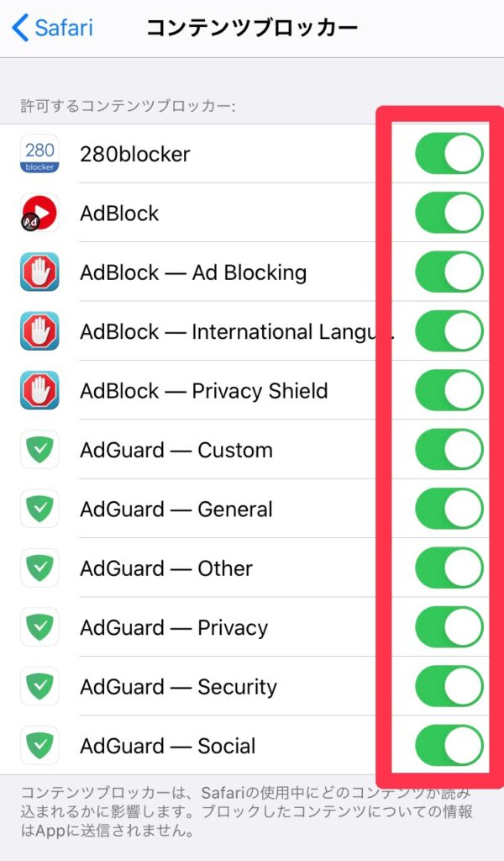Tap the AdBlock Ad Blocking hand icon

pos(39,272)
